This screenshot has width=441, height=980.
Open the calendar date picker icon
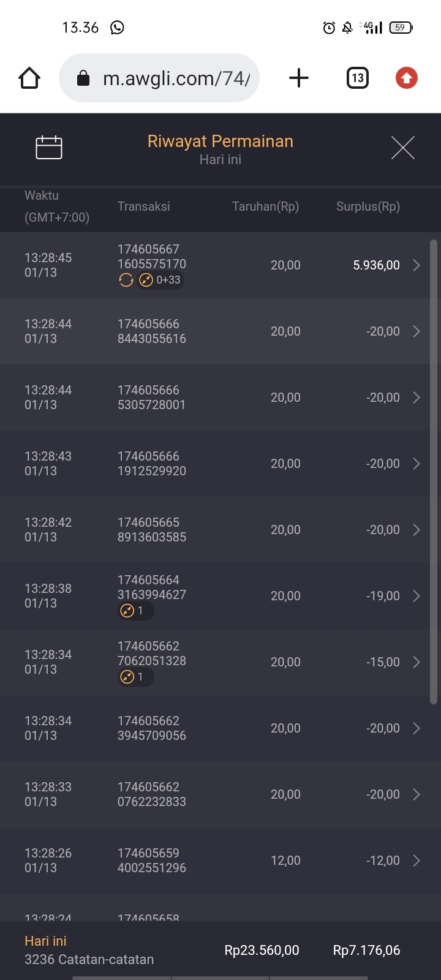click(49, 148)
